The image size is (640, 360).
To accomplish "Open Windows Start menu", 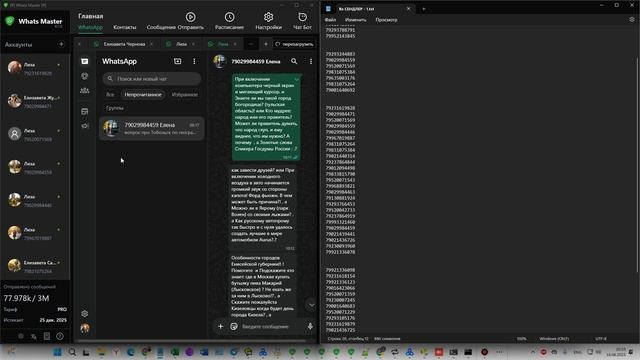I will [x=57, y=352].
